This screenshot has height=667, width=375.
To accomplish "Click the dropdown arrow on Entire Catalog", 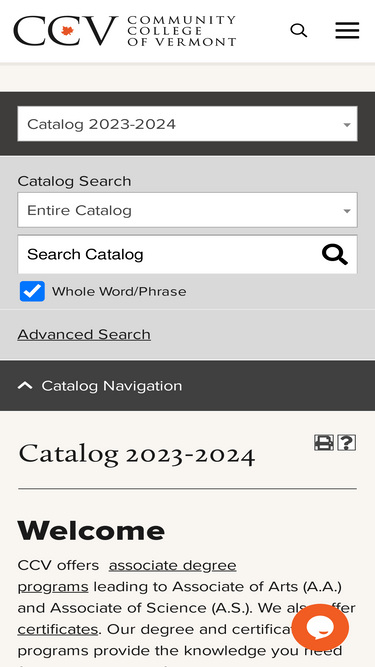I will click(x=347, y=211).
